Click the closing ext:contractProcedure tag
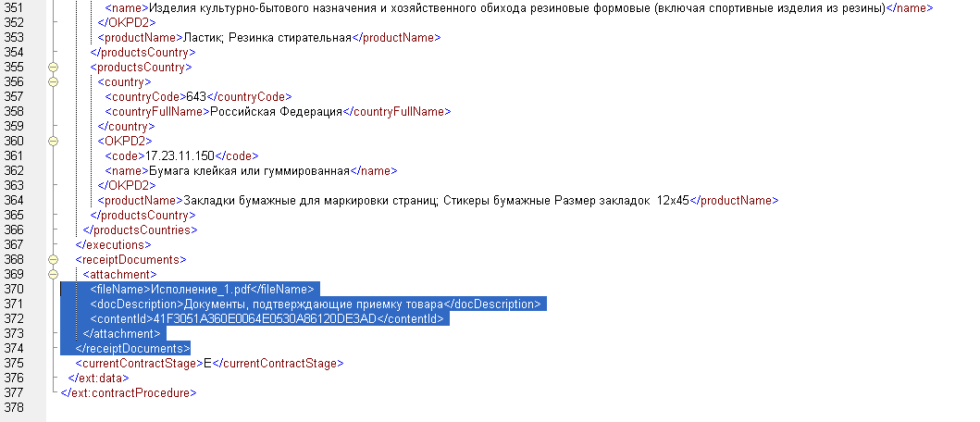This screenshot has height=422, width=980. (128, 393)
